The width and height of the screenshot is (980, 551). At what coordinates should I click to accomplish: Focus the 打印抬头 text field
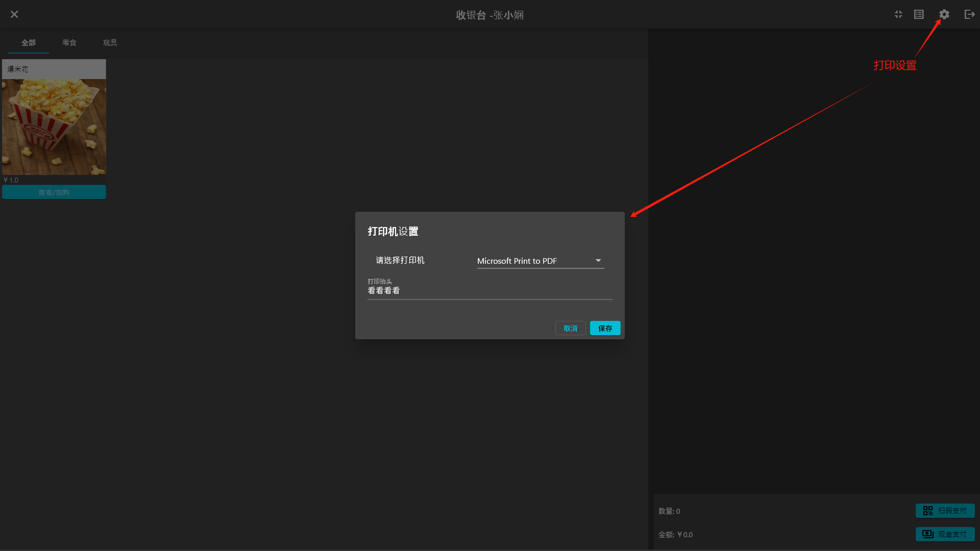[x=489, y=291]
